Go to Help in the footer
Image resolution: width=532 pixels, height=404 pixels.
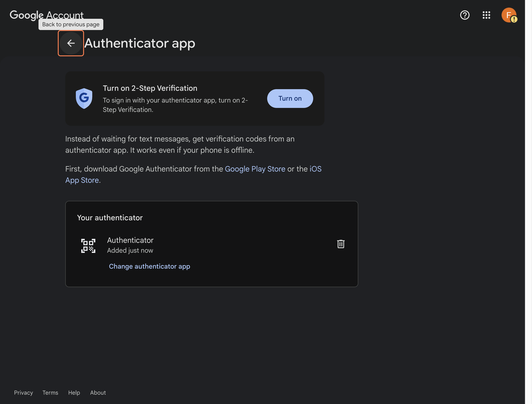tap(74, 393)
